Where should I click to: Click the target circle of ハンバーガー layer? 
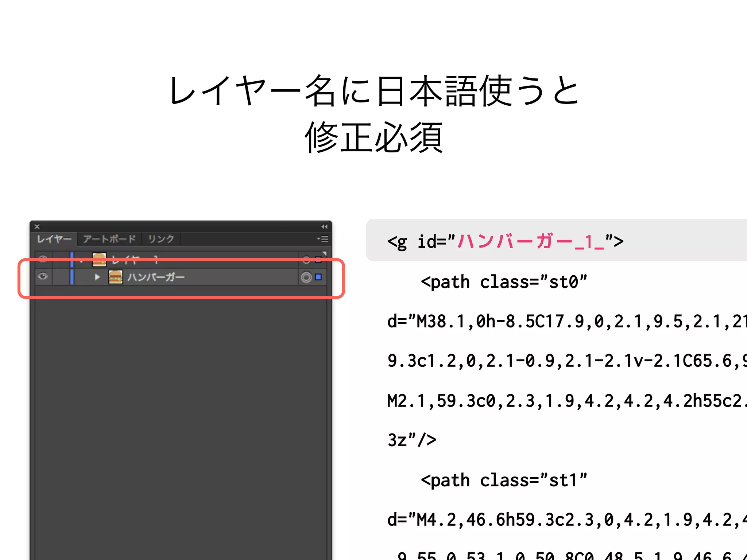[x=306, y=277]
